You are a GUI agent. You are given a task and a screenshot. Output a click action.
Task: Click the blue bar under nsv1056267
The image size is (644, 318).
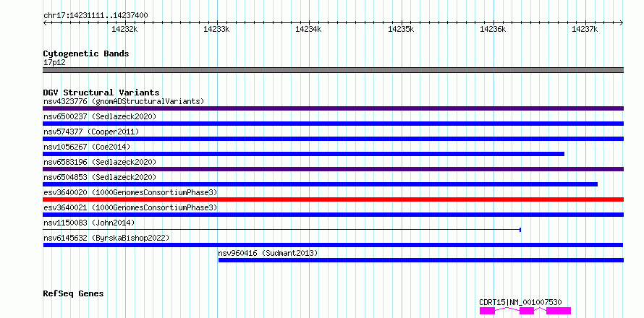coord(303,154)
